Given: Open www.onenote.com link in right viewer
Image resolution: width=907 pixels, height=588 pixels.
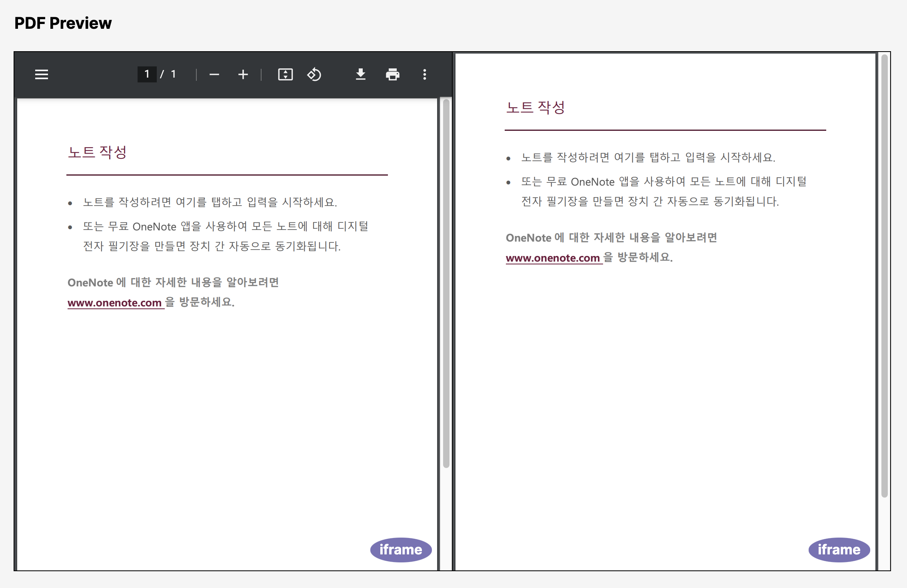Looking at the screenshot, I should (x=553, y=258).
